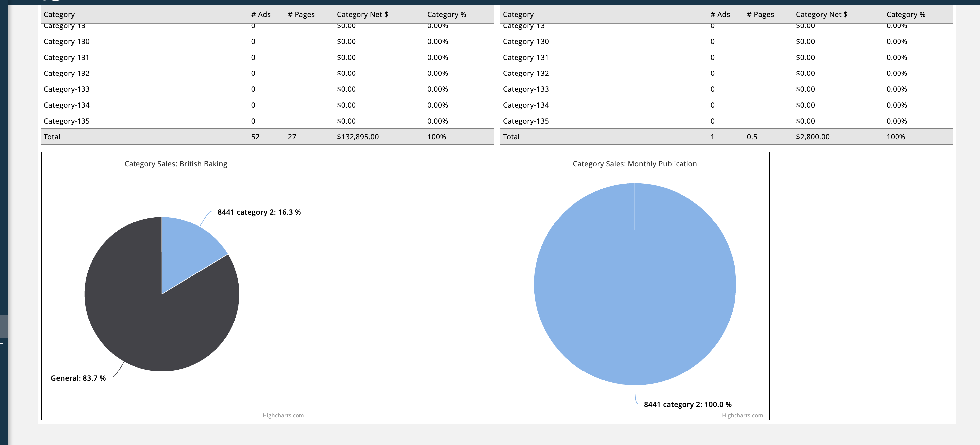Select Category-134 row in right table
Screen dimensions: 980x445
(726, 105)
